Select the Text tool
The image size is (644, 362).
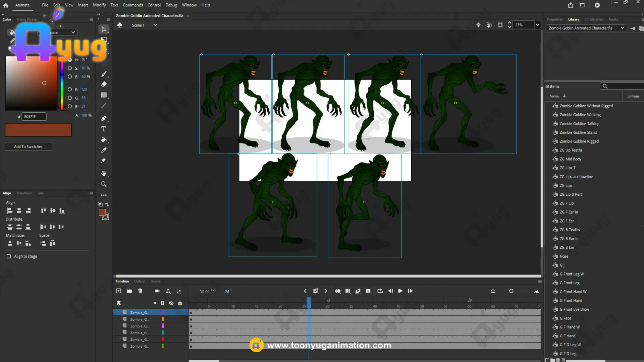point(104,129)
